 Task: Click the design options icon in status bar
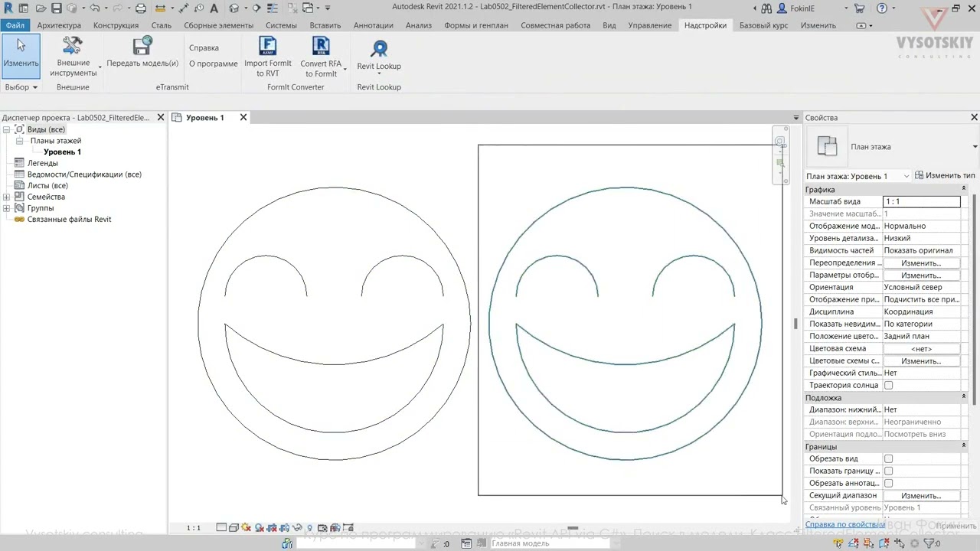click(466, 543)
